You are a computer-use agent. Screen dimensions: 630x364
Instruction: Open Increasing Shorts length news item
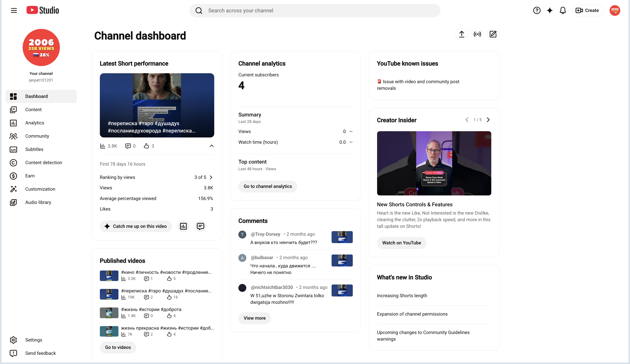click(x=402, y=296)
